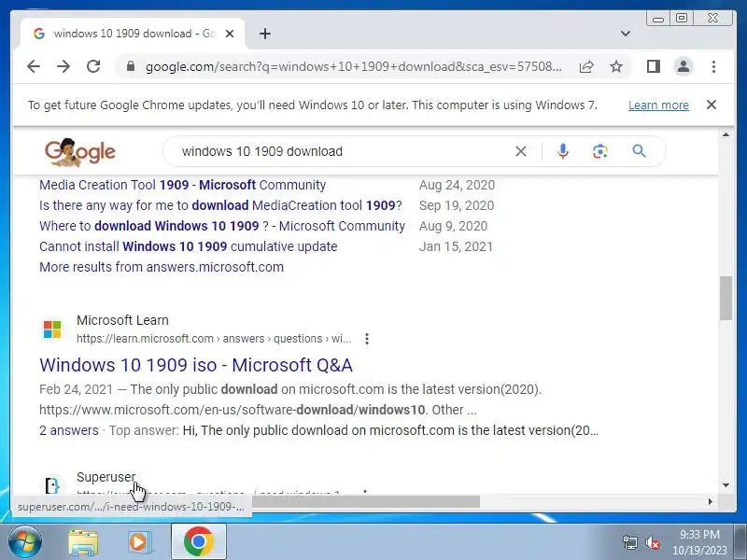Open the Learn more link
This screenshot has height=560, width=747.
click(x=658, y=105)
